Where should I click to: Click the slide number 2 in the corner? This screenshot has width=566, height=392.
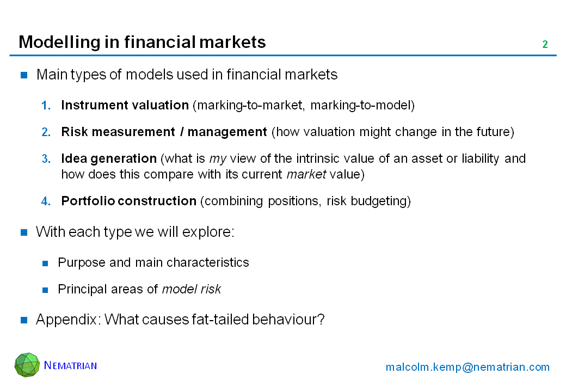click(x=545, y=45)
